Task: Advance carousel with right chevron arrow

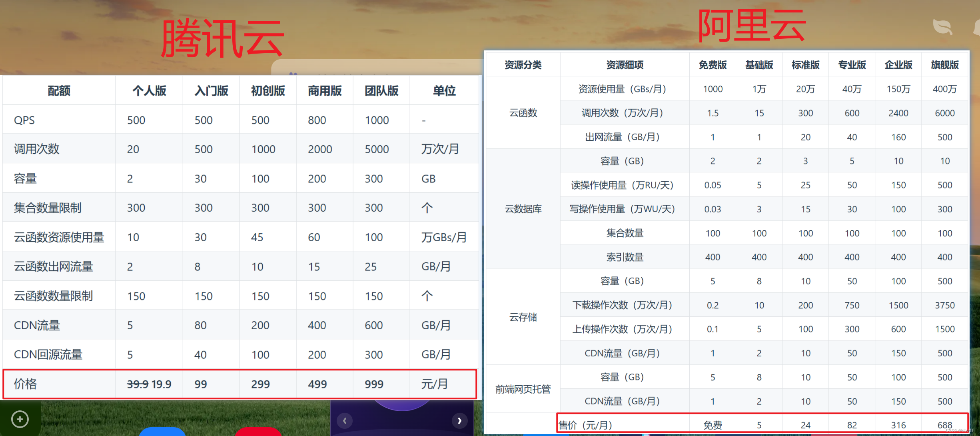Action: pyautogui.click(x=459, y=420)
